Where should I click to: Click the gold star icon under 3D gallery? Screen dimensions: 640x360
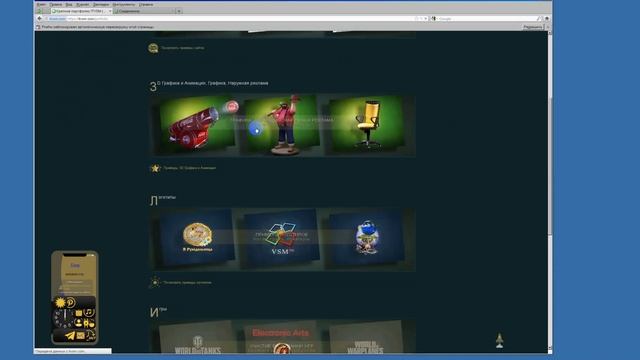tap(155, 168)
